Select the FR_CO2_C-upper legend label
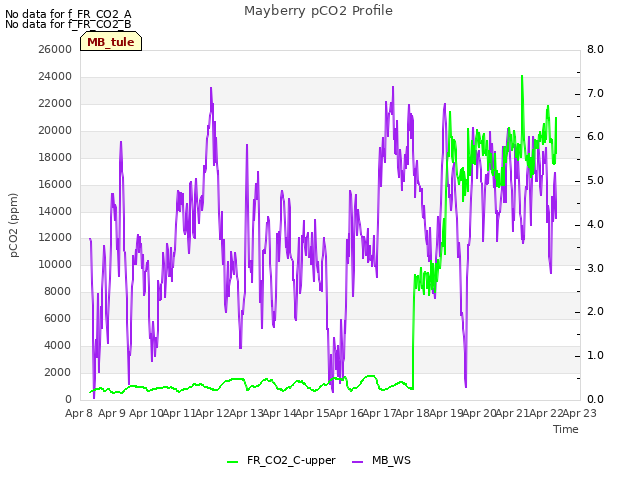The height and width of the screenshot is (480, 640). 291,461
